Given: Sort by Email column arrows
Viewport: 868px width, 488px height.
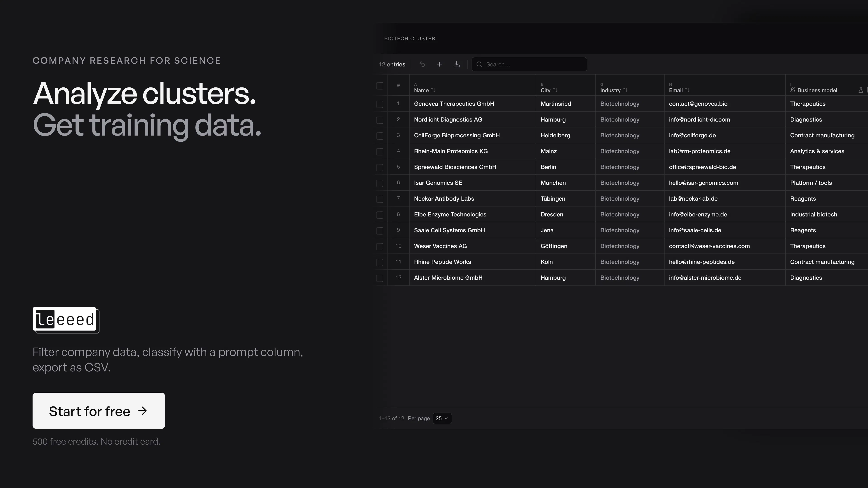Looking at the screenshot, I should point(687,90).
